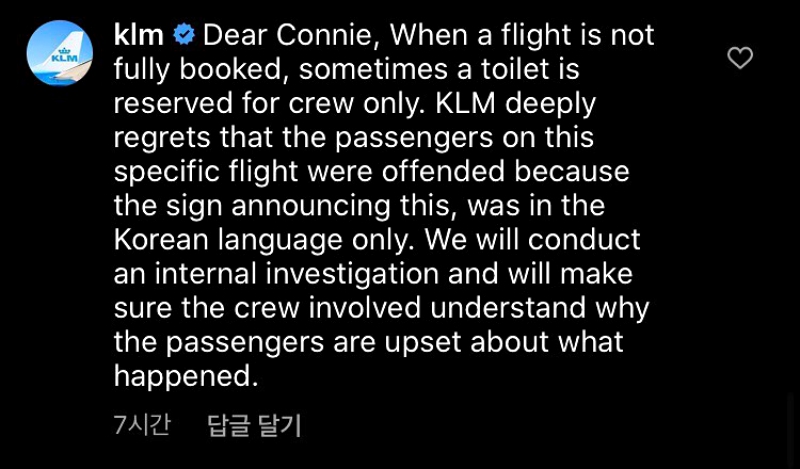Click 'internal investigation' phrase in comment
The width and height of the screenshot is (800, 469).
click(x=296, y=274)
